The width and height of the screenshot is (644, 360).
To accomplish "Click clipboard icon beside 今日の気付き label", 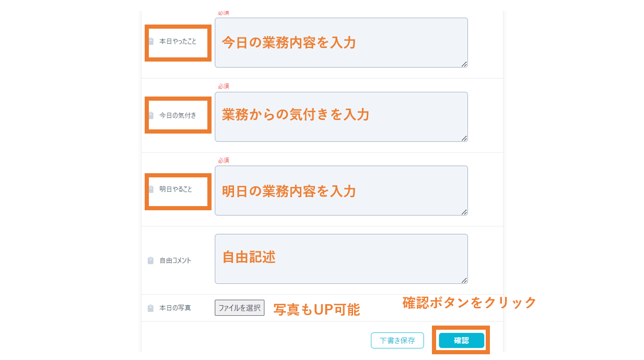I will pyautogui.click(x=151, y=115).
